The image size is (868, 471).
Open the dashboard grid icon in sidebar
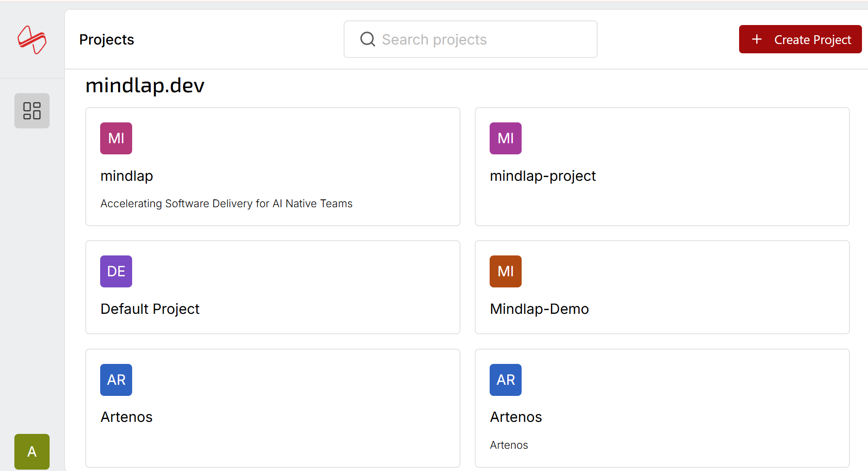(32, 111)
